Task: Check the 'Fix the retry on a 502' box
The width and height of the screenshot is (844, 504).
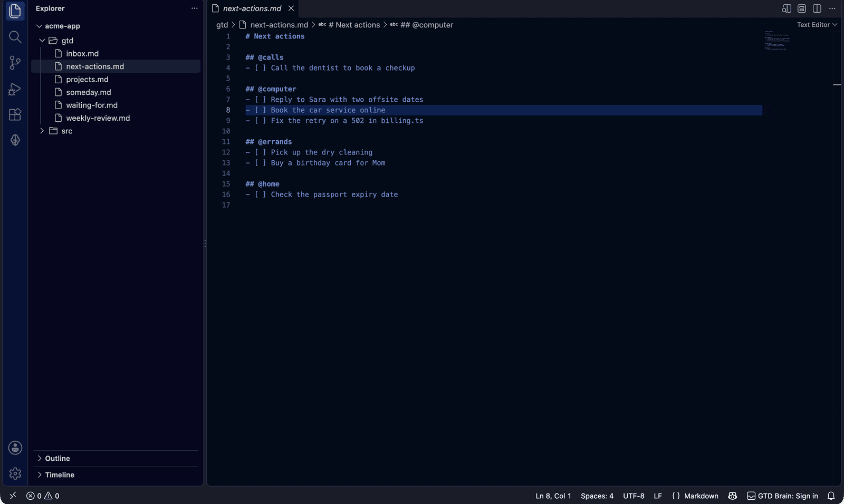Action: click(261, 121)
